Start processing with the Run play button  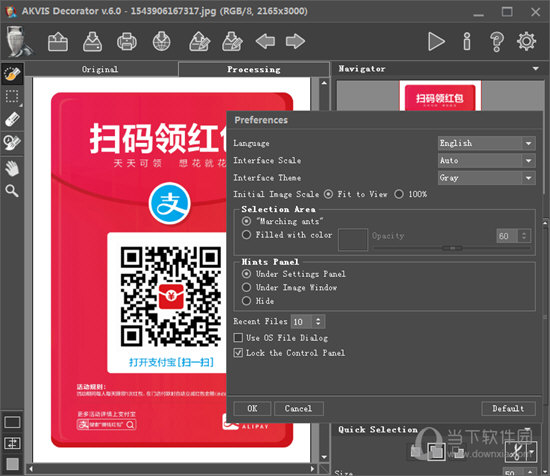pyautogui.click(x=436, y=42)
